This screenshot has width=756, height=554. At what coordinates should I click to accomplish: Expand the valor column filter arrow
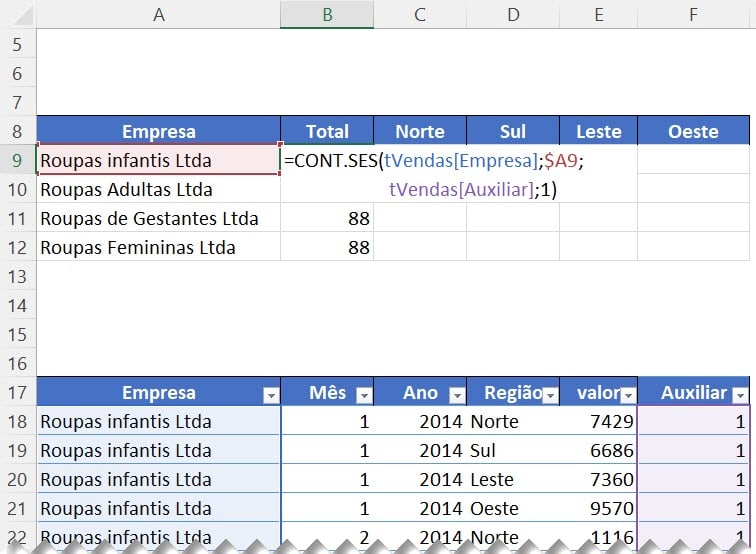pos(627,395)
